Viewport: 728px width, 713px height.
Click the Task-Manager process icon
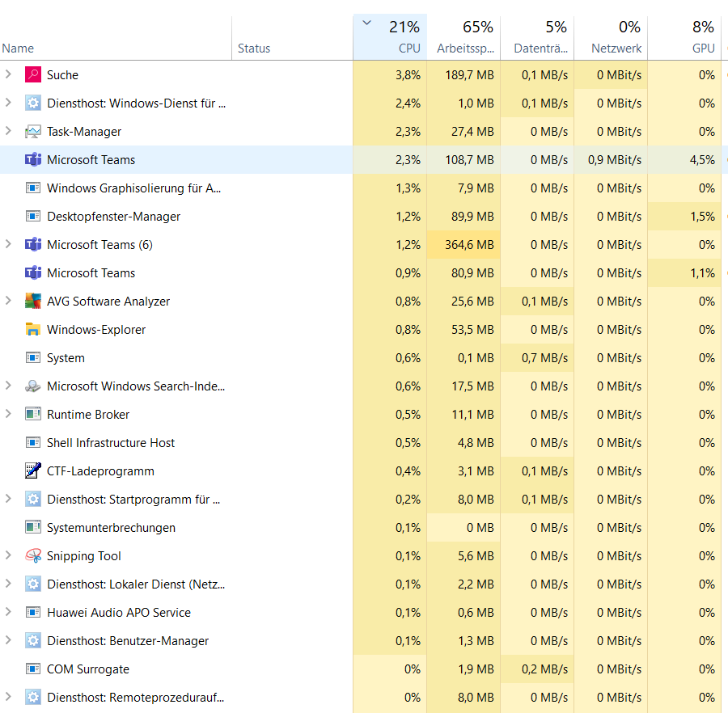[33, 131]
